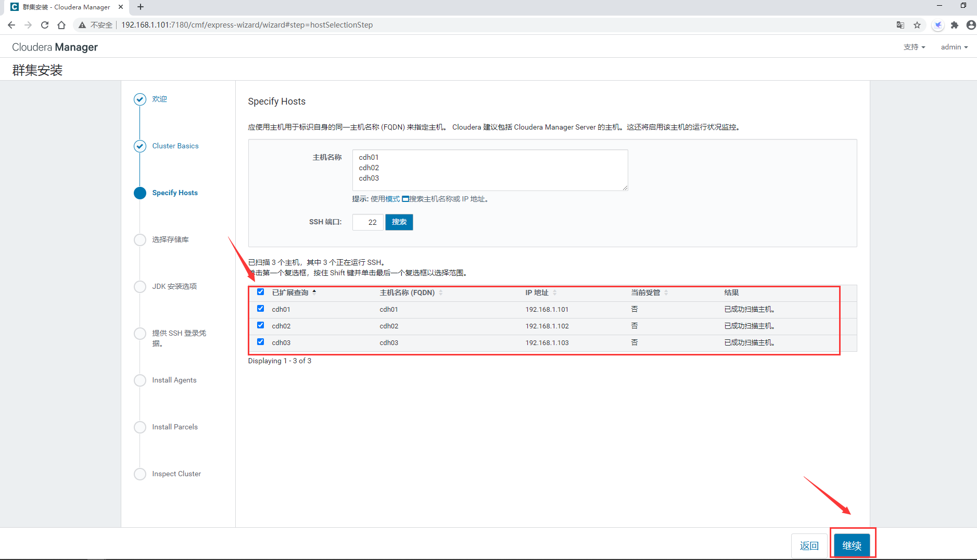Click cdh01's 已成功扫描主机 result
The width and height of the screenshot is (977, 560).
point(750,309)
